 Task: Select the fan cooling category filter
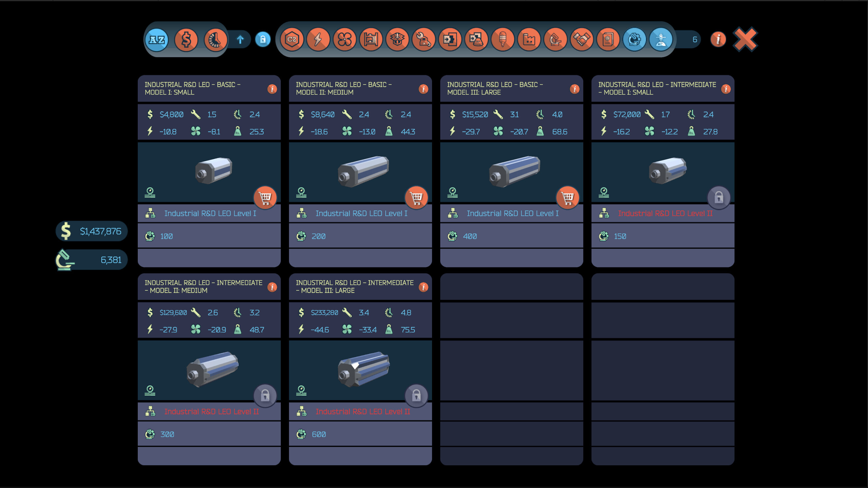point(345,40)
